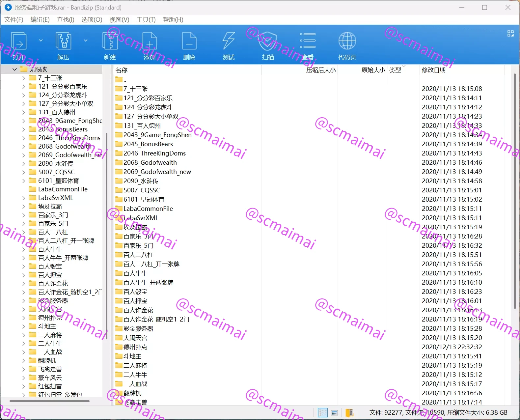Viewport: 520px width, 420px height.
Task: Expand the 2046_ThreeKingDoms tree node
Action: point(23,138)
